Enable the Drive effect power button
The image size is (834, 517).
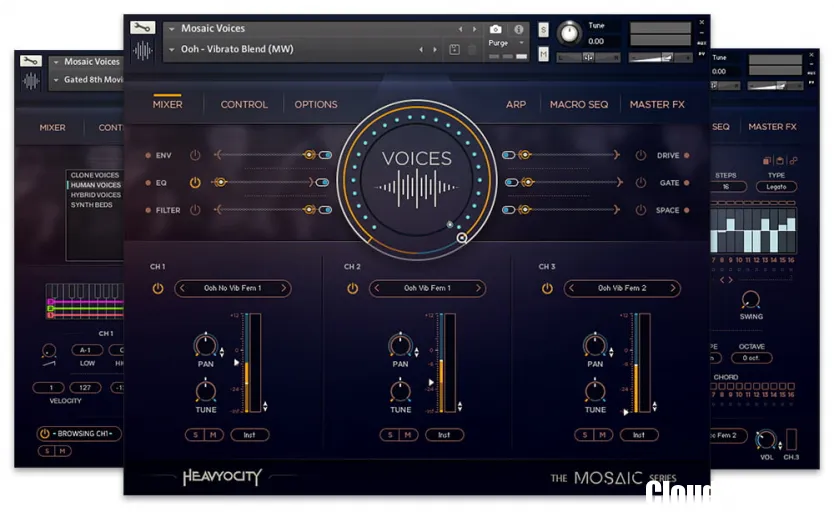pos(640,156)
